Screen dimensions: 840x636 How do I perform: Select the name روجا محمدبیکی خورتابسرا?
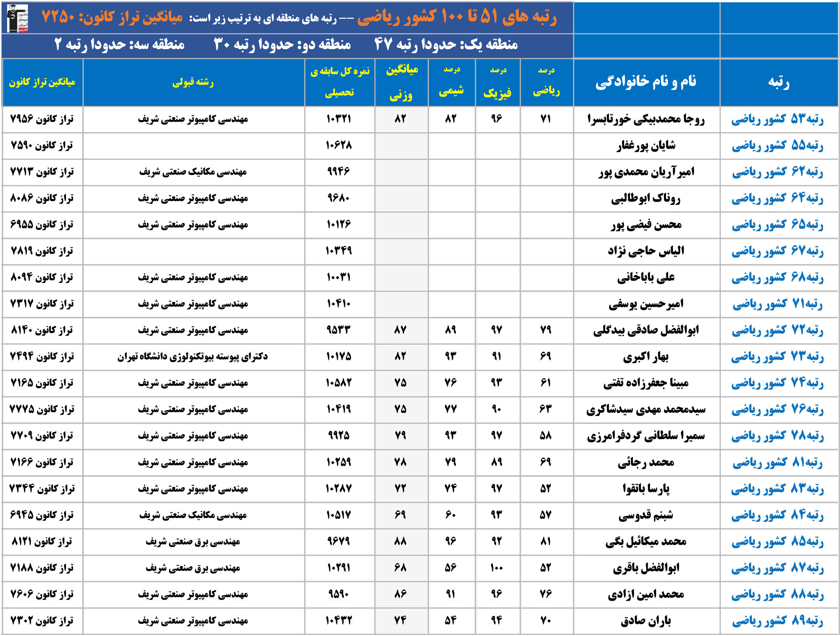click(x=646, y=119)
